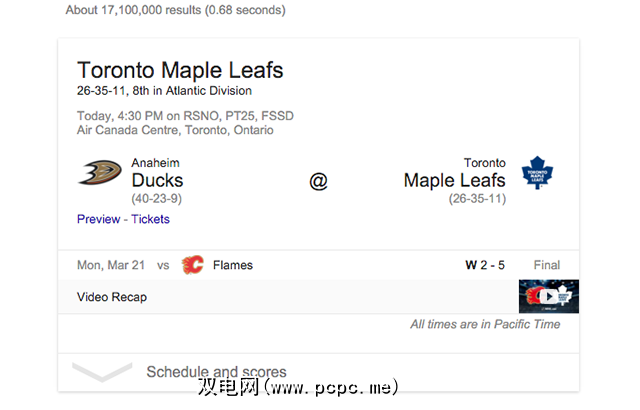Click the Mon, Mar 21 game date
Image resolution: width=640 pixels, height=410 pixels.
(x=111, y=265)
